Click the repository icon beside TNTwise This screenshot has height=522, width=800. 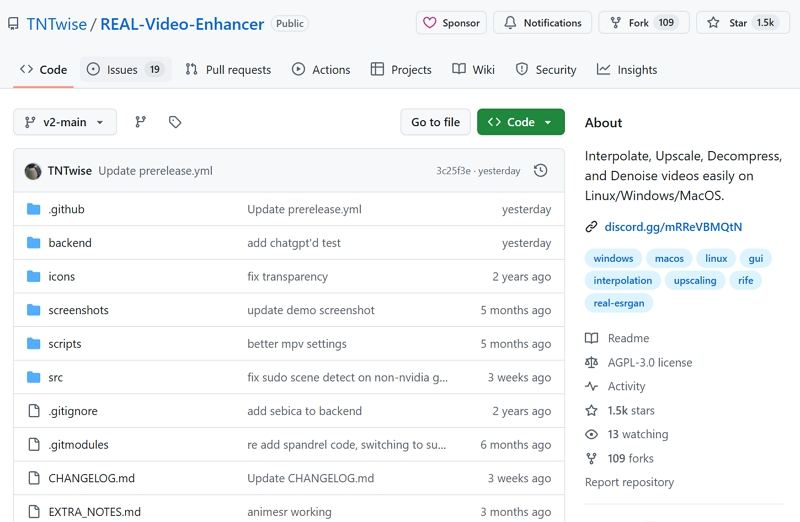13,23
